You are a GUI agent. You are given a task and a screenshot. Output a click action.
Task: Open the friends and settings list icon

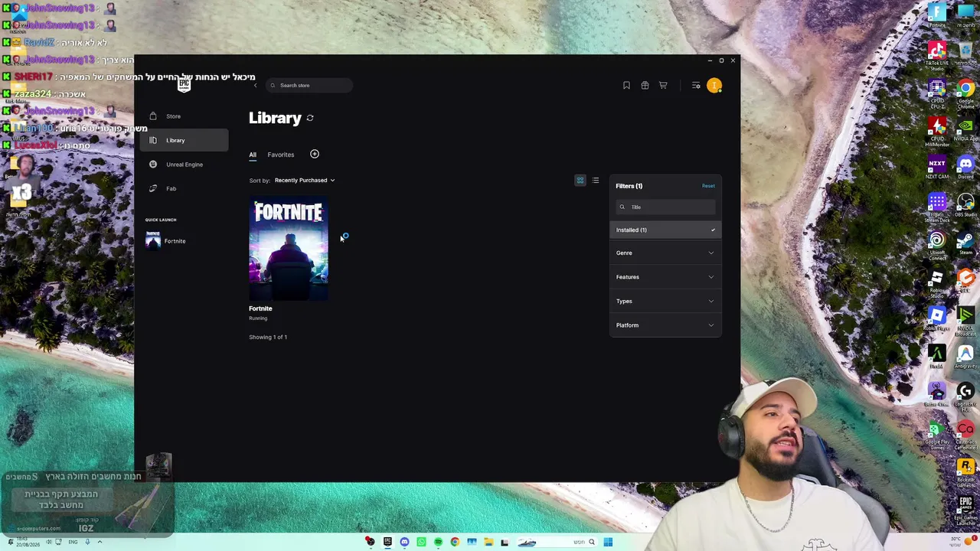(696, 86)
